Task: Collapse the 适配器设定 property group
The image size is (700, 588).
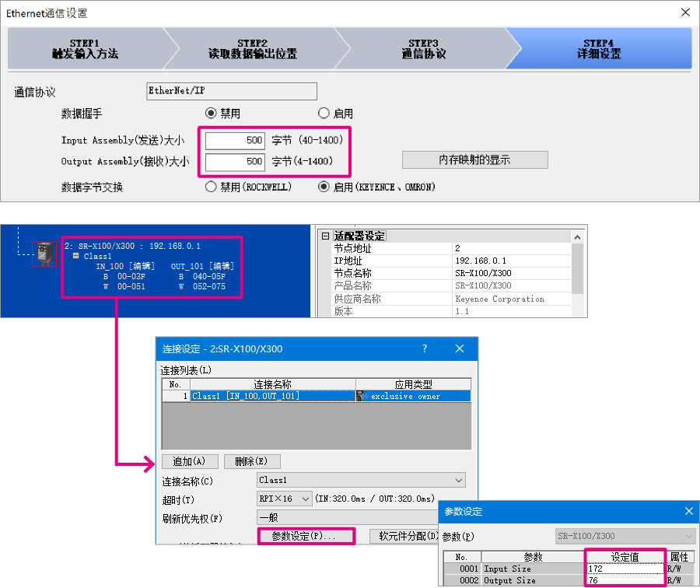Action: (x=325, y=236)
